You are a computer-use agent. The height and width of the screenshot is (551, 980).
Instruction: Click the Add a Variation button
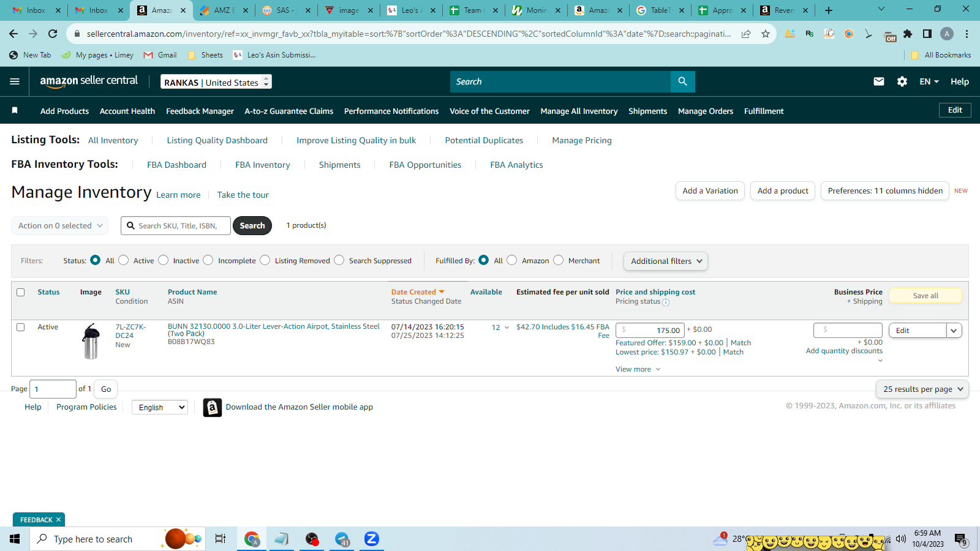coord(710,191)
